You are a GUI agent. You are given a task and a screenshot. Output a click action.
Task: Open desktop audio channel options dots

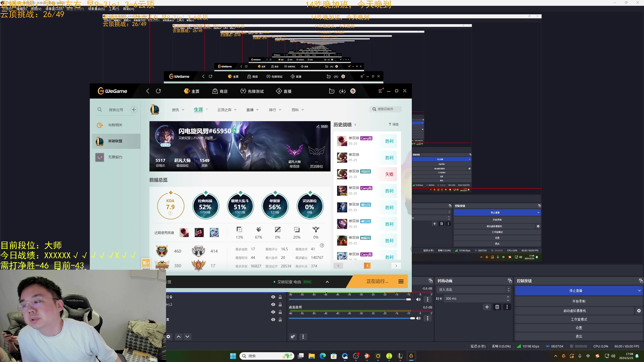click(x=428, y=318)
